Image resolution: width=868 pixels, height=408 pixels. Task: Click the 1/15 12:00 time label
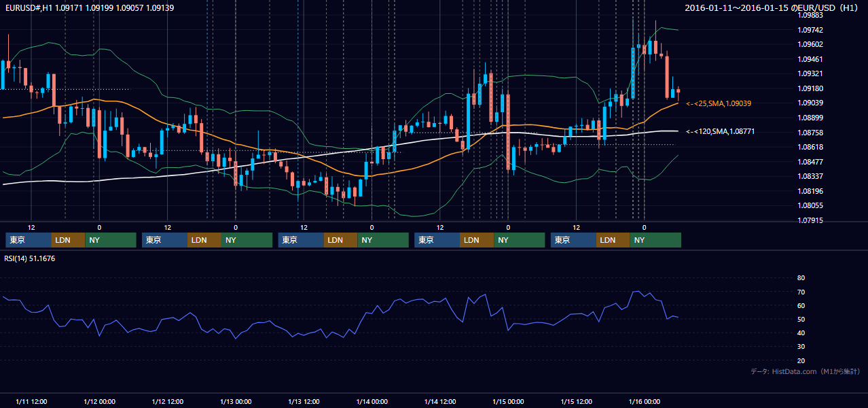click(577, 401)
